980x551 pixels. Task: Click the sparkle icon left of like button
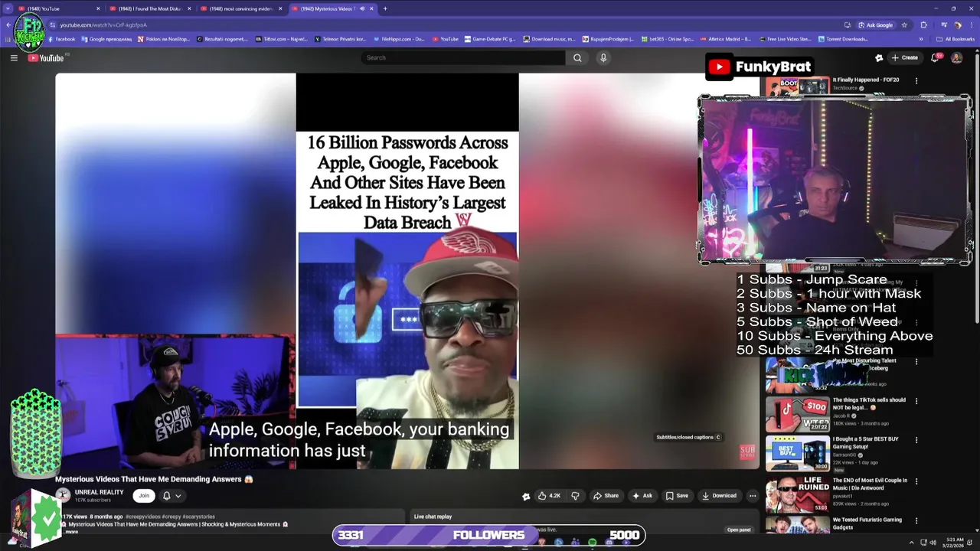point(526,496)
